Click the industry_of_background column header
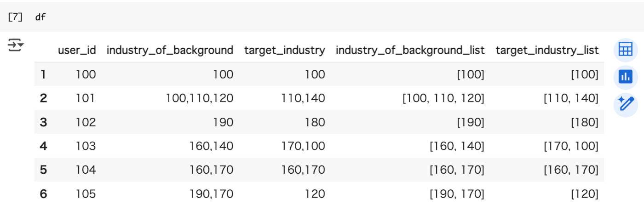The image size is (644, 211). click(170, 50)
